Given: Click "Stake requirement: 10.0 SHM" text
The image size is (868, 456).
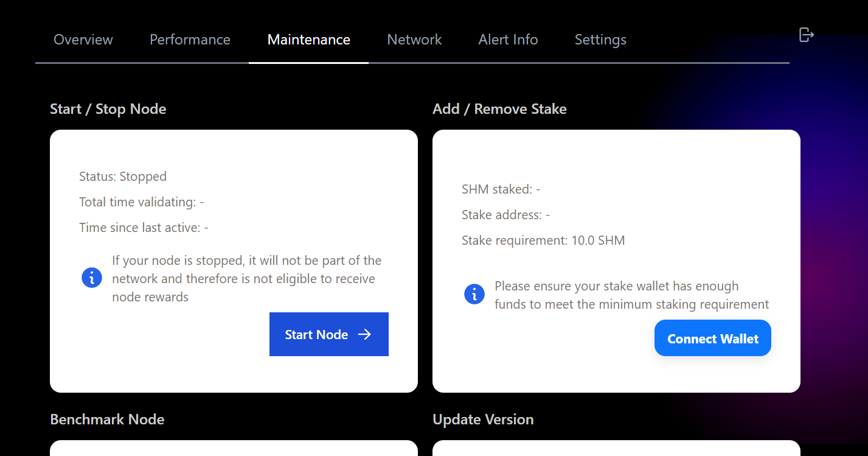Looking at the screenshot, I should pos(543,240).
